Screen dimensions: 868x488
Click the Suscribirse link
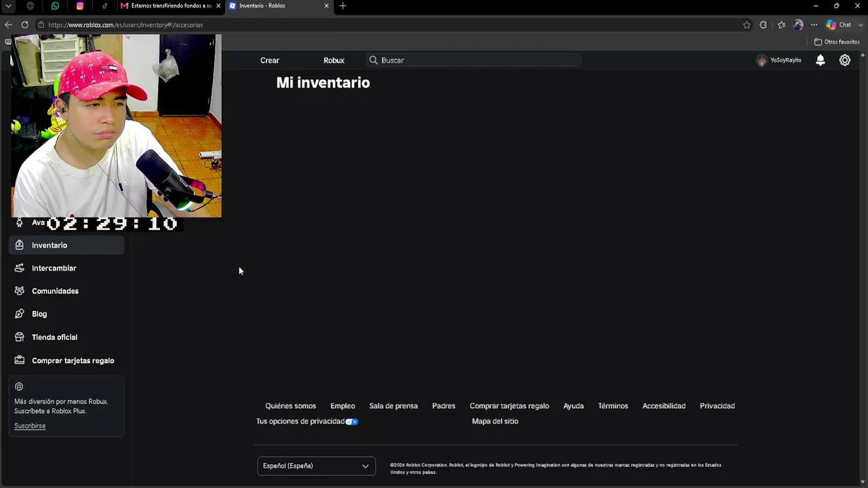30,426
